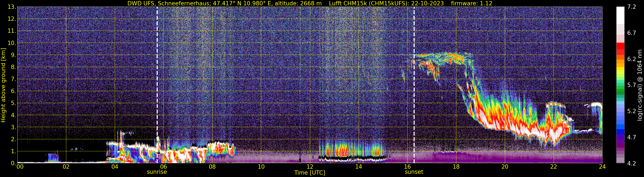Click the 5.2 colorbar value
Image resolution: width=644 pixels, height=177 pixels.
point(632,111)
